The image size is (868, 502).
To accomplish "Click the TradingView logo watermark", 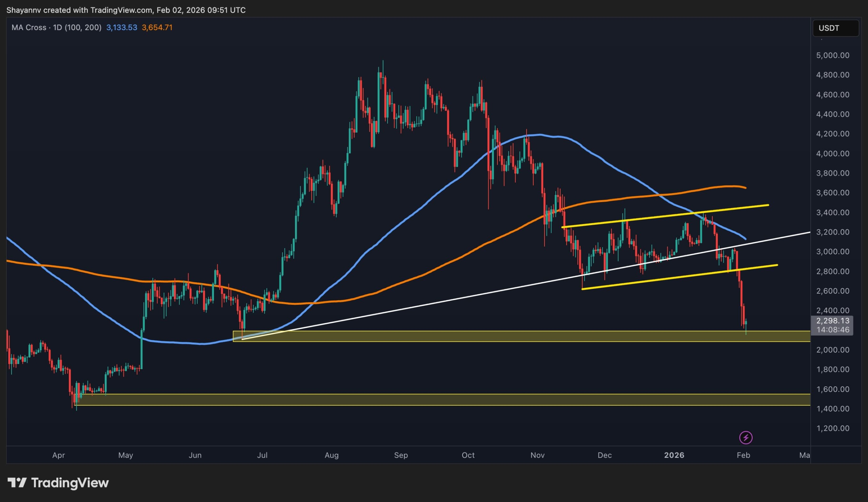I will tap(59, 482).
